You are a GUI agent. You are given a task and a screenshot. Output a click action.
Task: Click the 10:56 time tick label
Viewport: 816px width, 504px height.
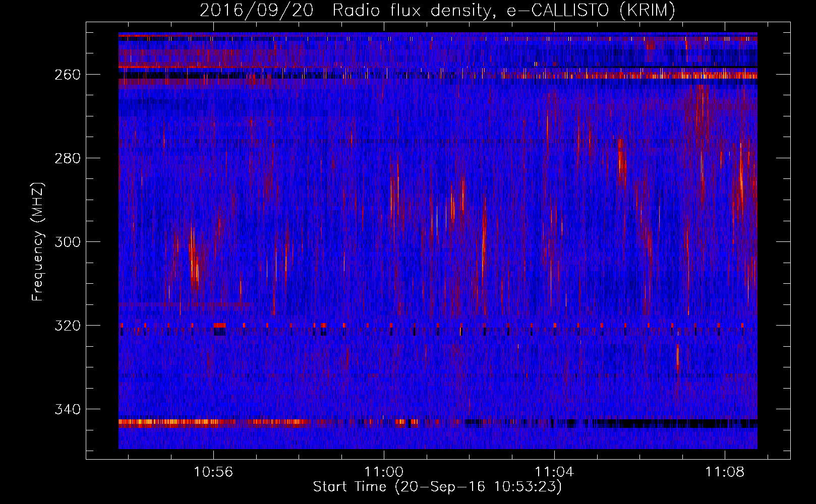213,472
